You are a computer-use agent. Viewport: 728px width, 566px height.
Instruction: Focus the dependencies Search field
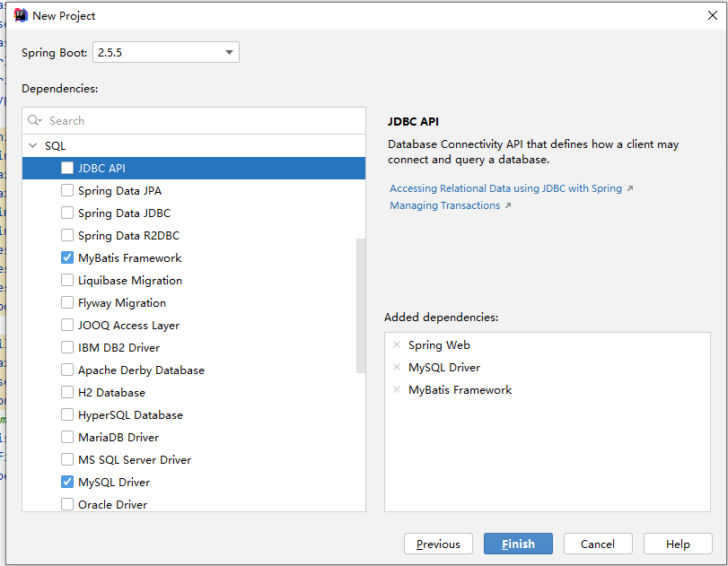[194, 120]
